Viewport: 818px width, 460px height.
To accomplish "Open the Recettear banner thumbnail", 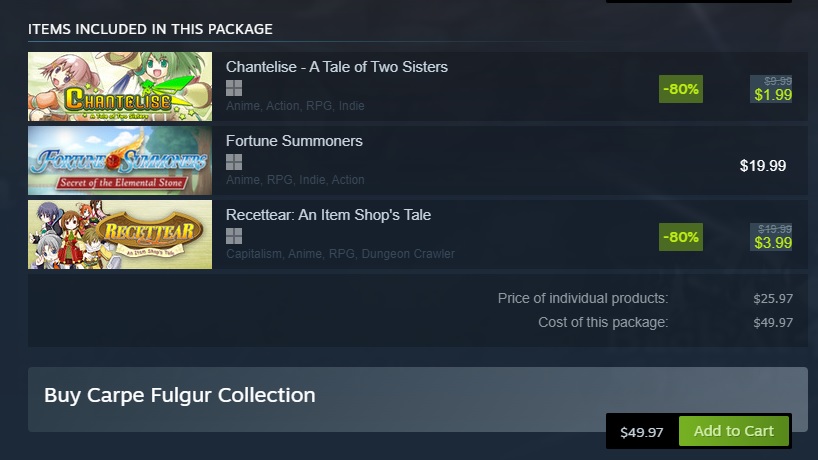I will 120,235.
